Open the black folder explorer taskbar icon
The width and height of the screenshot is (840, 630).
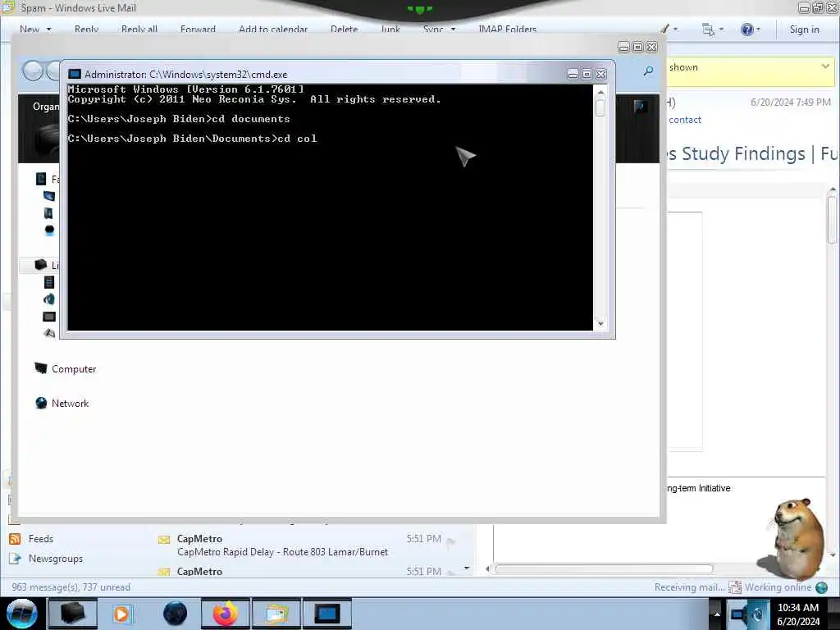[72, 614]
